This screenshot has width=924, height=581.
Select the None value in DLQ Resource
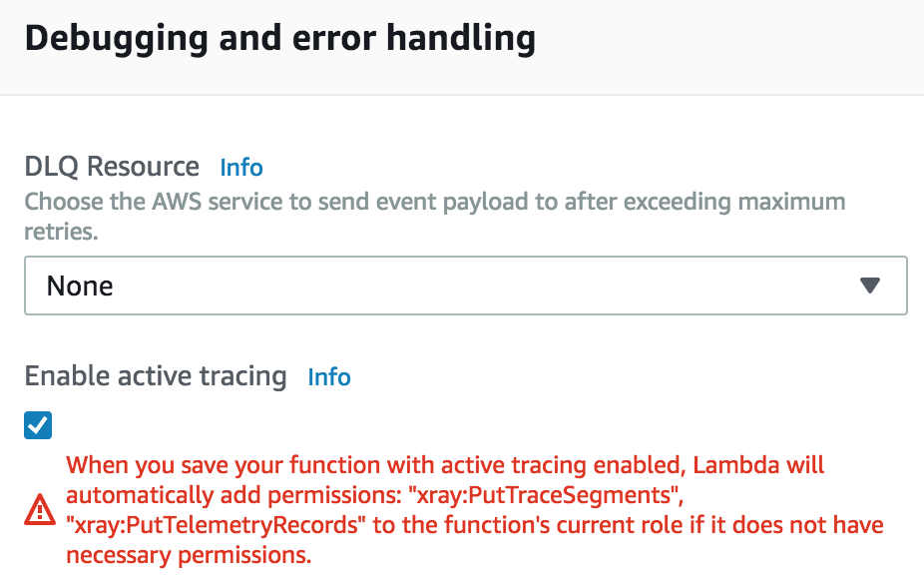80,286
